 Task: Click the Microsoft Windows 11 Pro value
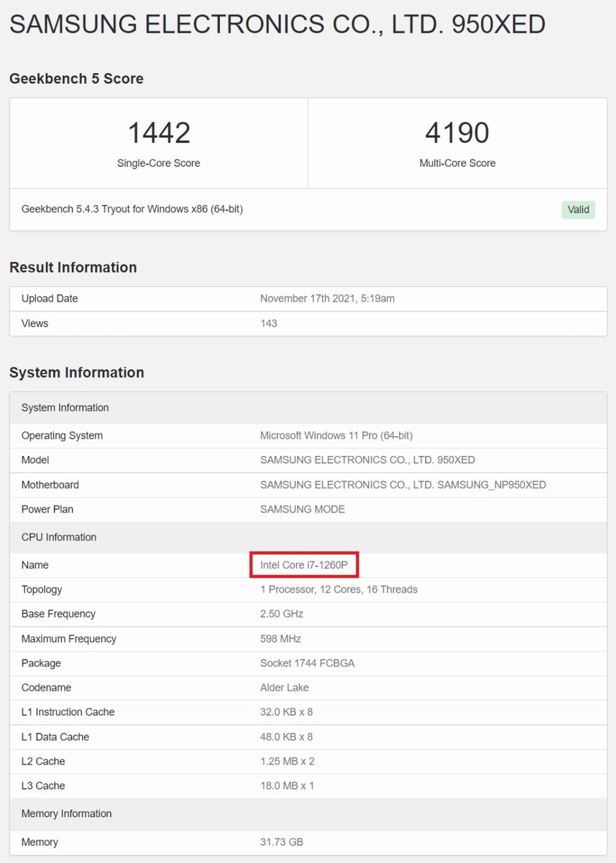336,436
